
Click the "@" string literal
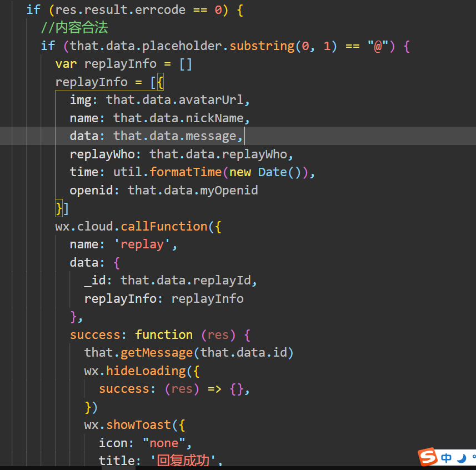point(378,46)
